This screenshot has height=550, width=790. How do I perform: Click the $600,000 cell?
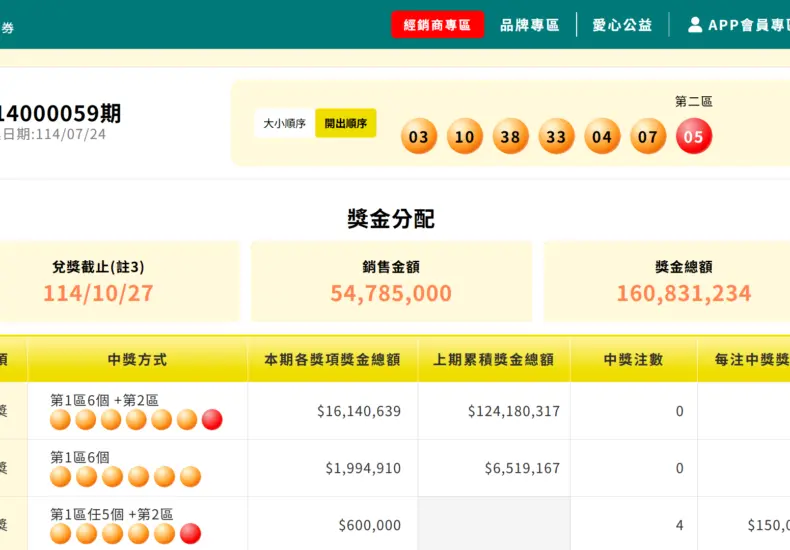(369, 525)
